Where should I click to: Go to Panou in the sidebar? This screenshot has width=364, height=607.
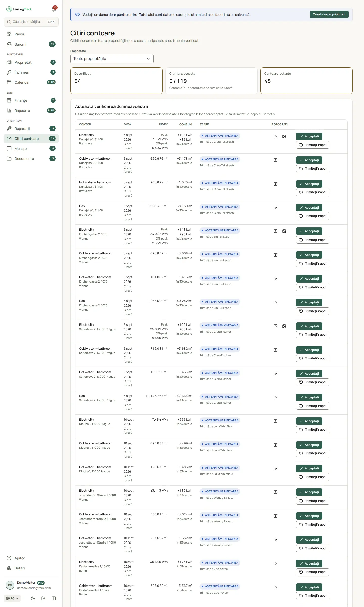(x=31, y=34)
